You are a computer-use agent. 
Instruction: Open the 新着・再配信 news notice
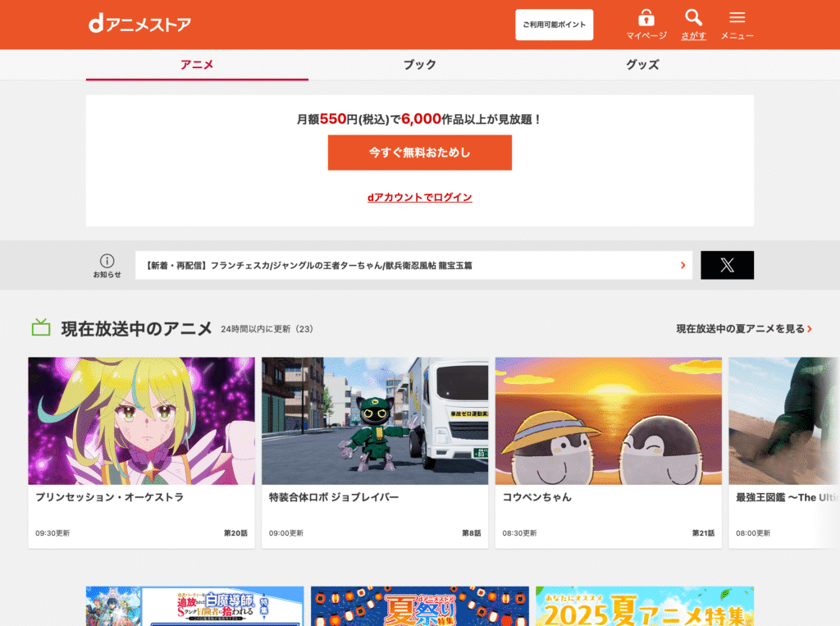pos(413,265)
